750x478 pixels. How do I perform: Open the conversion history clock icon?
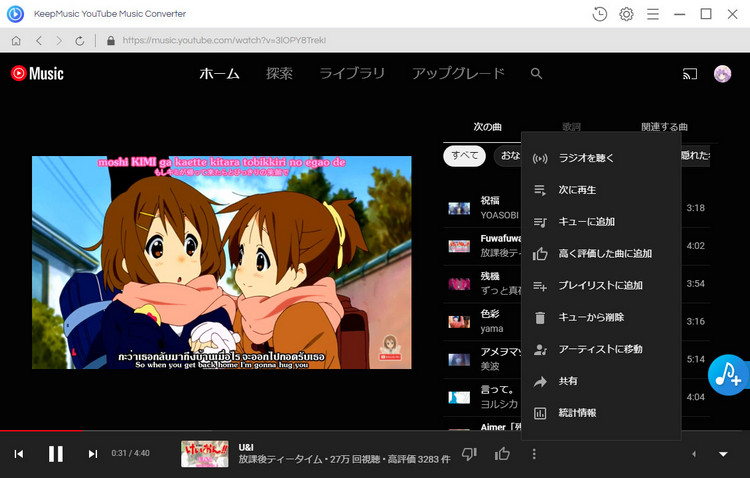(x=599, y=14)
